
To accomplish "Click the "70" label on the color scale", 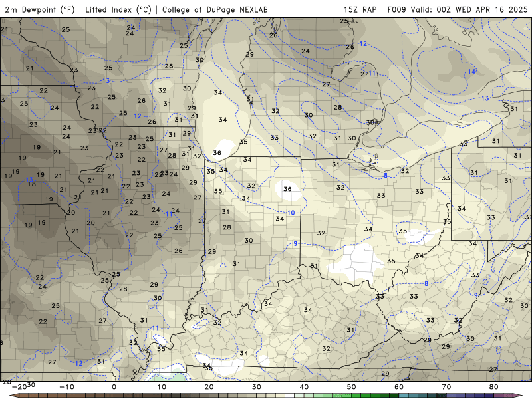I will 446,387.
